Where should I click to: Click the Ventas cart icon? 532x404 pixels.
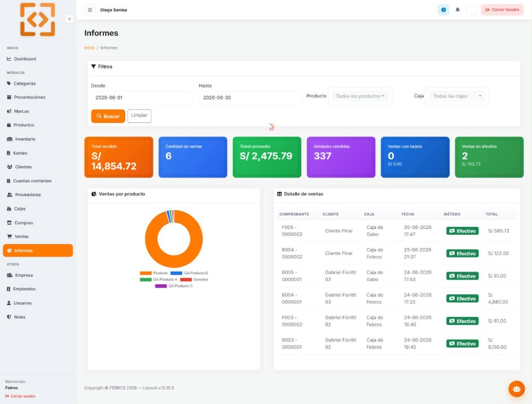click(9, 236)
